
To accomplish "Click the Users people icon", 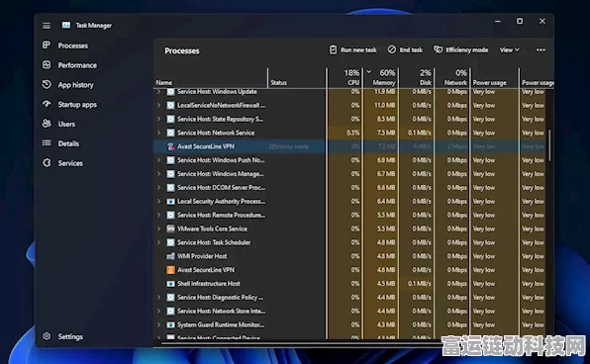I will click(x=47, y=124).
